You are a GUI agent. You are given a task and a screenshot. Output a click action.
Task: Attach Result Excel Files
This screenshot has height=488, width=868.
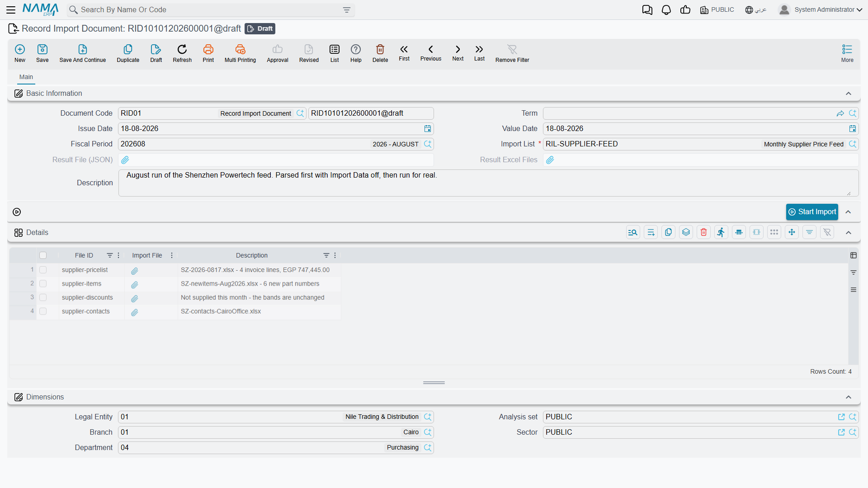click(550, 160)
